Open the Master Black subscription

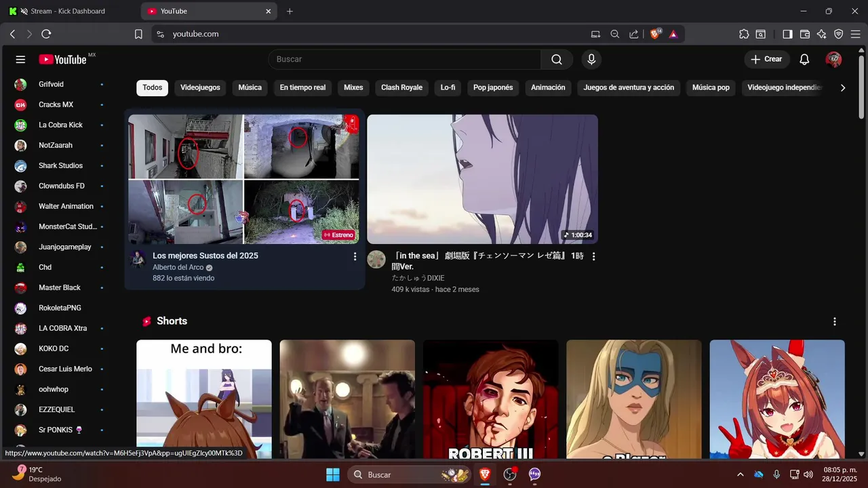pyautogui.click(x=60, y=288)
